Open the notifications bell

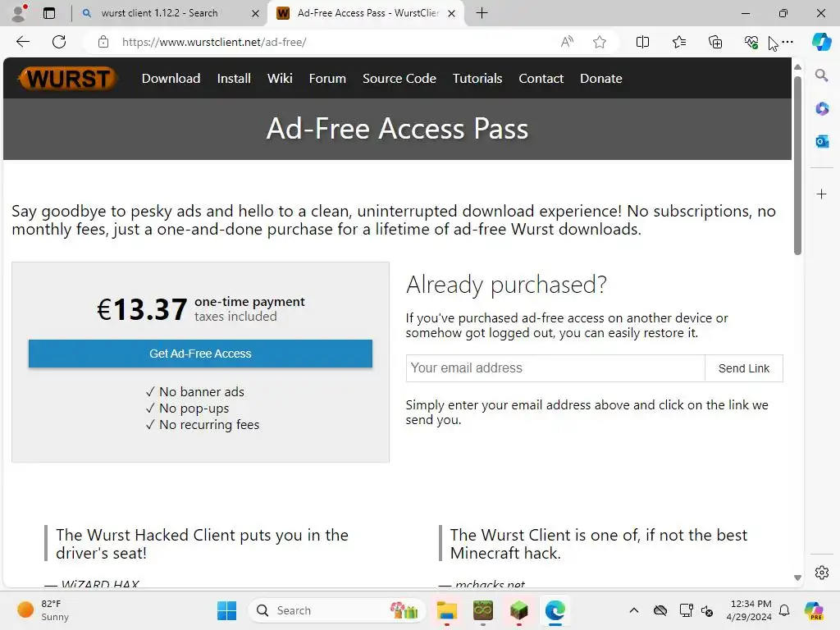click(x=784, y=610)
